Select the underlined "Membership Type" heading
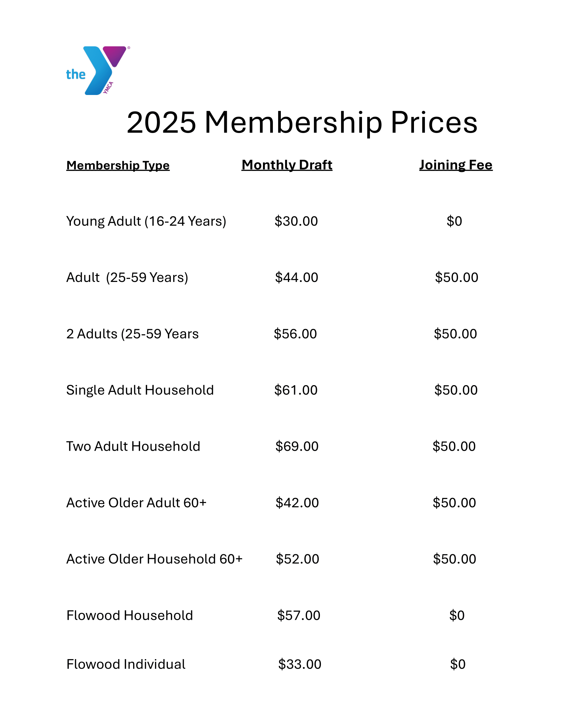The width and height of the screenshot is (563, 728). 118,165
